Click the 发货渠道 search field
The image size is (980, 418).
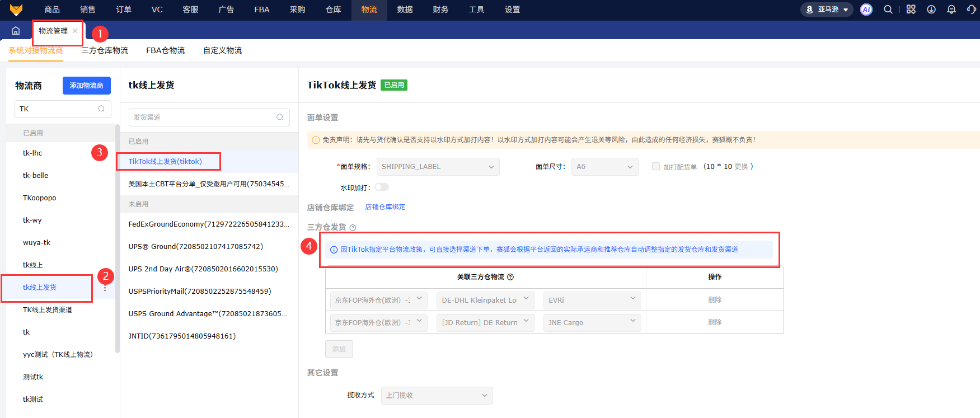pos(204,118)
